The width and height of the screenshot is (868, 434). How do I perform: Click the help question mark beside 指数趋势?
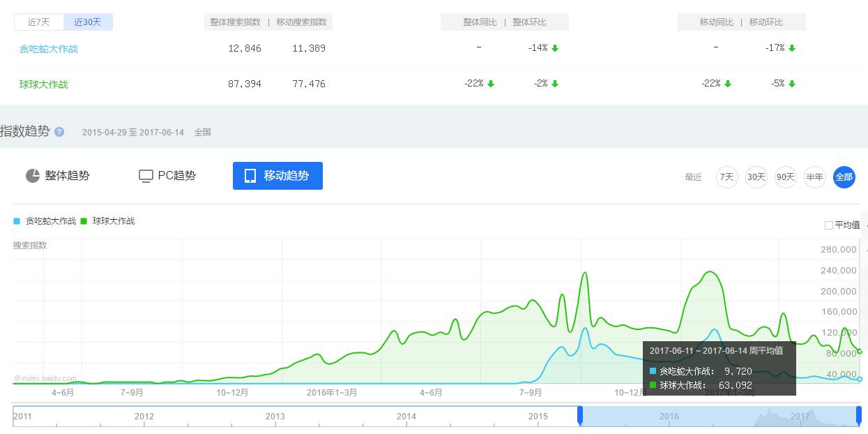59,132
